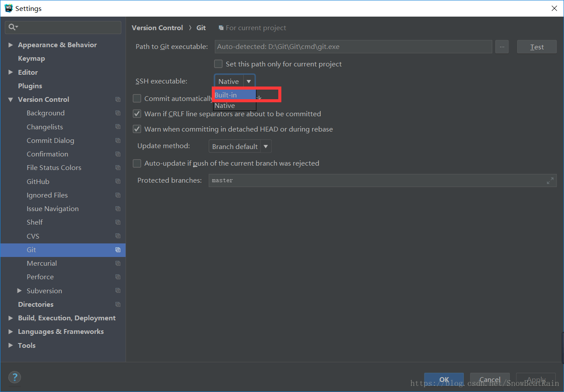This screenshot has width=564, height=392.
Task: Expand Languages & Frameworks section
Action: (11, 332)
